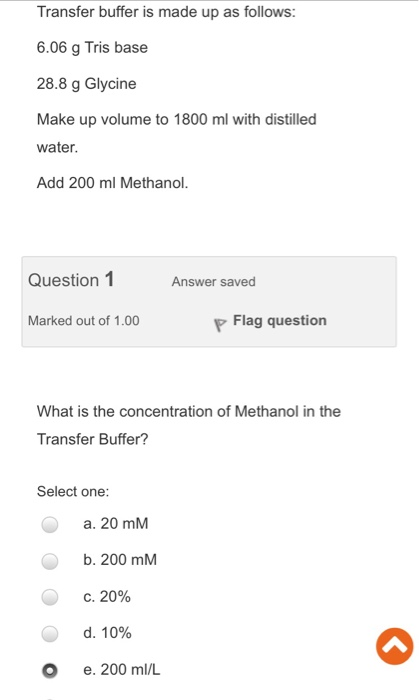Choose the 200 mM radio button
Image resolution: width=419 pixels, height=700 pixels.
50,561
